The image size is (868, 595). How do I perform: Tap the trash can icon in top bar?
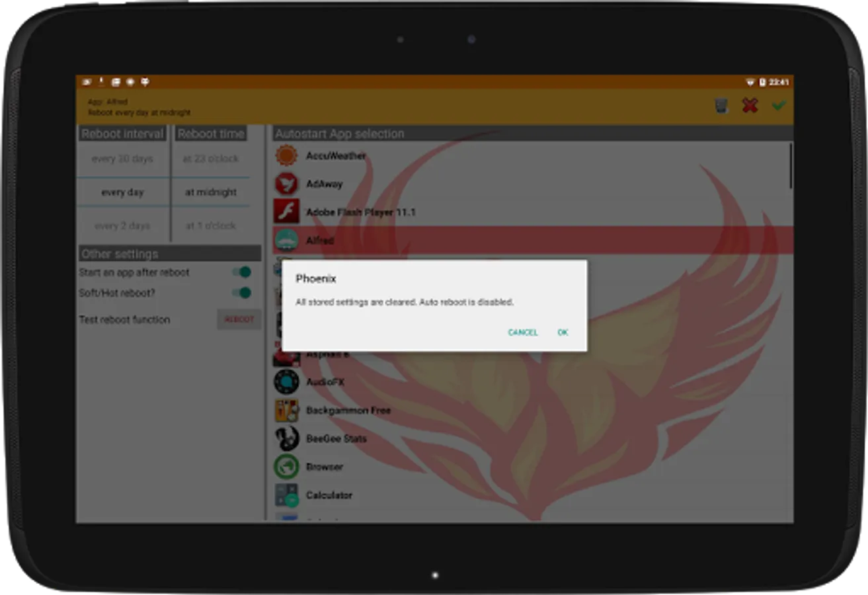click(x=721, y=105)
